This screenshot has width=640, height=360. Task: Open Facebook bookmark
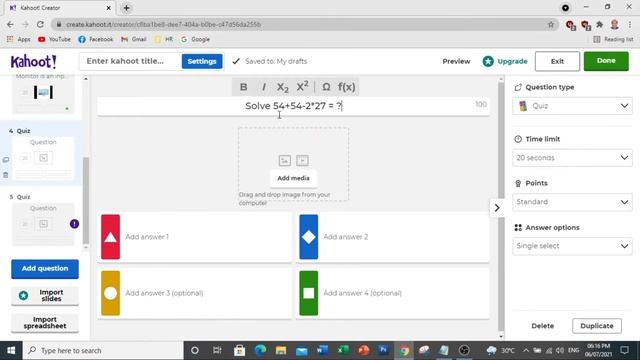96,39
